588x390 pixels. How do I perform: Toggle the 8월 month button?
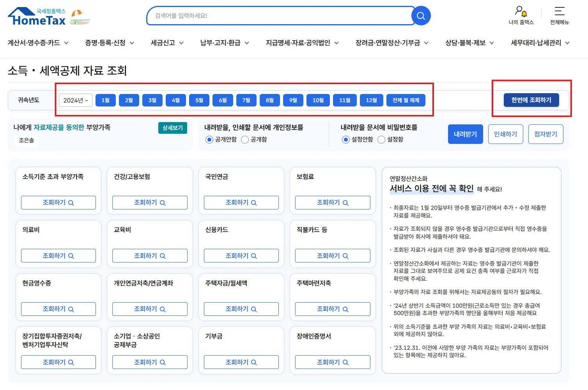[270, 100]
